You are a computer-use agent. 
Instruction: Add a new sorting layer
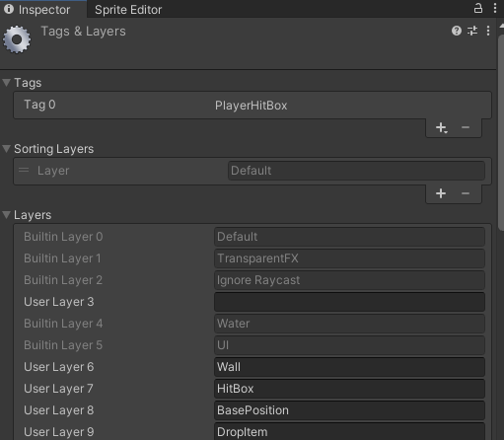441,193
